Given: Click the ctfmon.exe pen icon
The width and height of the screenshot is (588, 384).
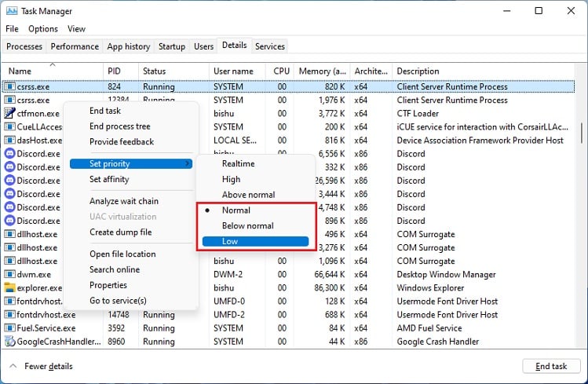Looking at the screenshot, I should pyautogui.click(x=10, y=114).
